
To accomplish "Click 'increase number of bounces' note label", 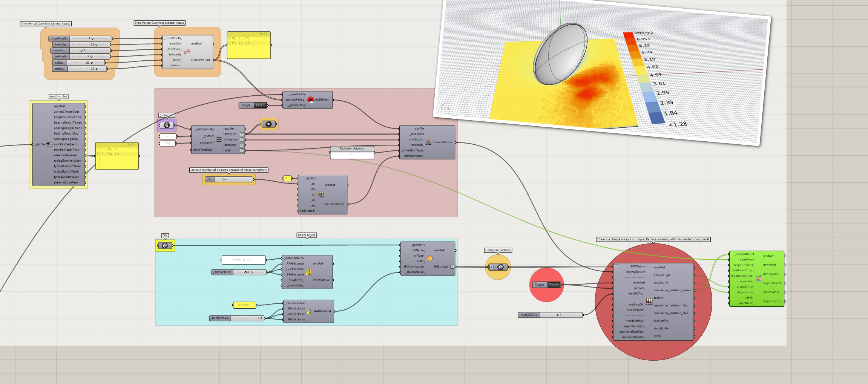I will pos(229,170).
